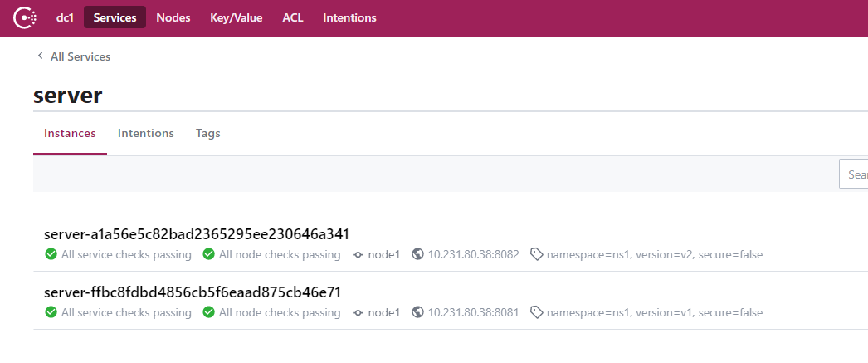Click green service check icon for server-ffbc8fdb
This screenshot has height=363, width=868.
[51, 312]
